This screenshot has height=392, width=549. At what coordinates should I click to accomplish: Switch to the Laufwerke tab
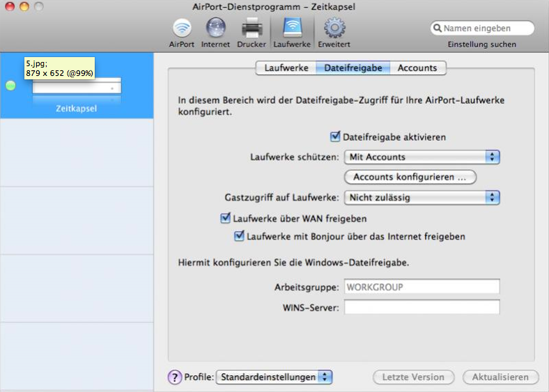286,68
